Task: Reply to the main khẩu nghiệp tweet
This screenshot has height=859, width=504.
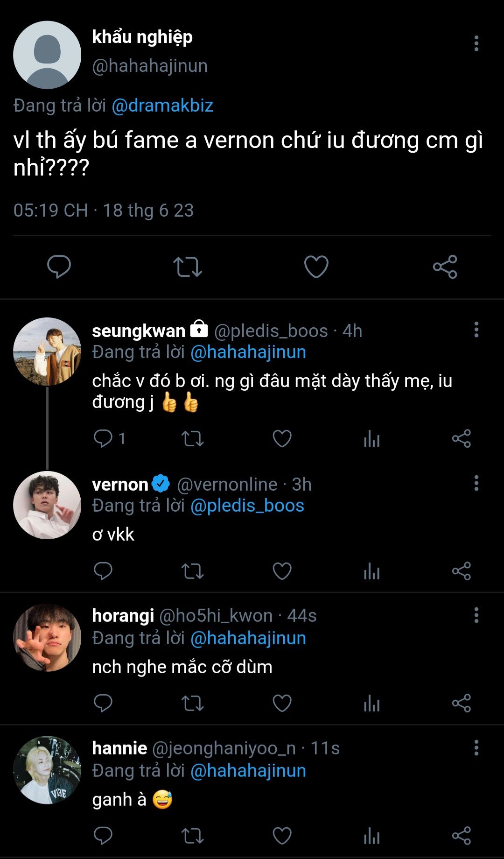Action: pos(59,267)
